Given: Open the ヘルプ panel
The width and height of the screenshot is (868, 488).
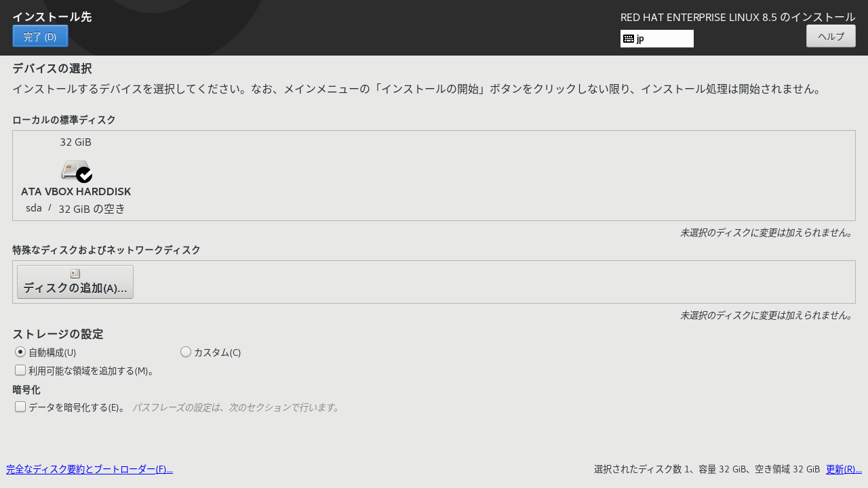Looking at the screenshot, I should click(831, 35).
